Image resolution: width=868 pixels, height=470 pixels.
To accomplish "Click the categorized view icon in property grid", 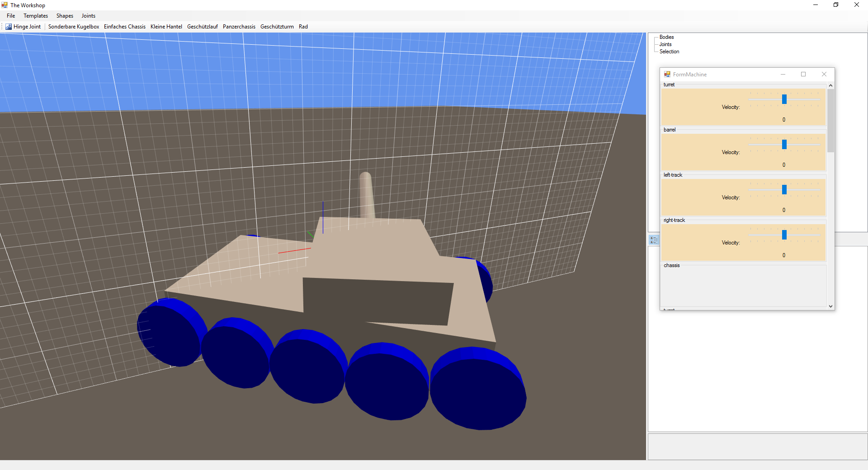I will click(x=654, y=240).
